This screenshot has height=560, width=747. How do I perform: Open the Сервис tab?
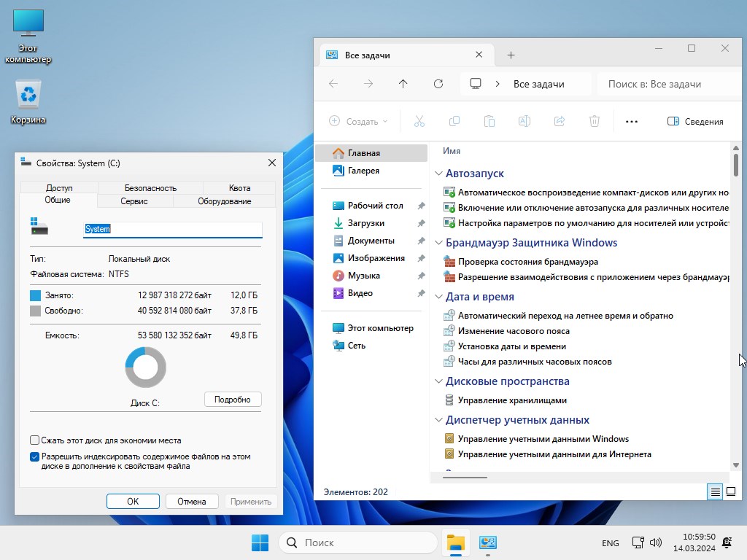[x=134, y=201]
